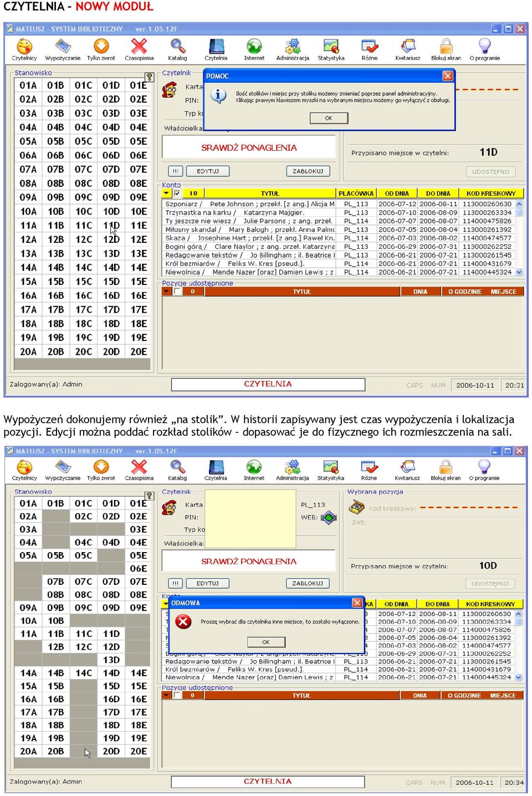
Task: Open Katalog in window showing the ODMOWA dialog
Action: [x=177, y=470]
